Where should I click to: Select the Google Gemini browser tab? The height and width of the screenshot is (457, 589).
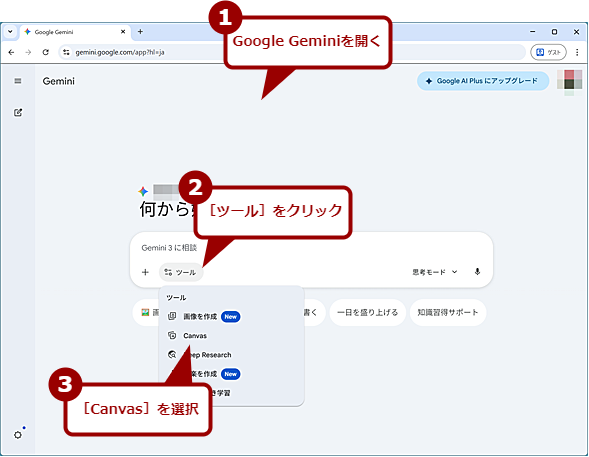tap(75, 32)
